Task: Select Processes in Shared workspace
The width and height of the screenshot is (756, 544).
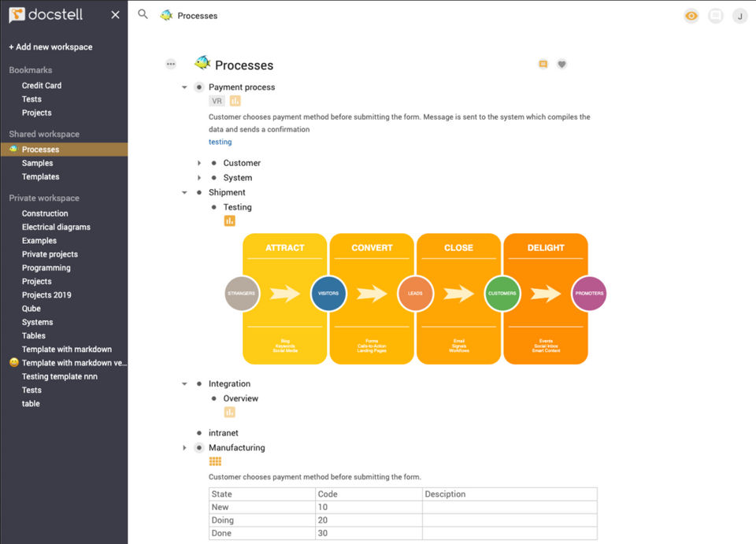Action: tap(64, 150)
